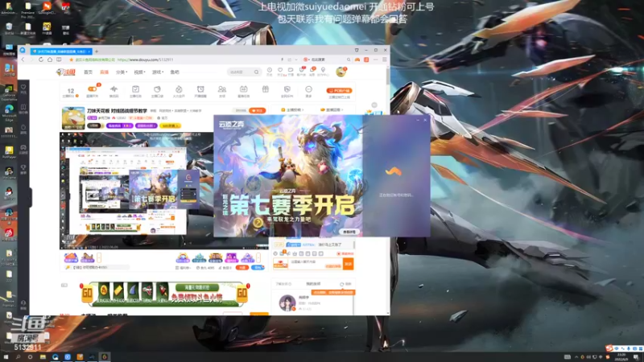Open the more (ellipsis) icon in the streamer toolbar
This screenshot has height=362, width=644.
coord(308,89)
